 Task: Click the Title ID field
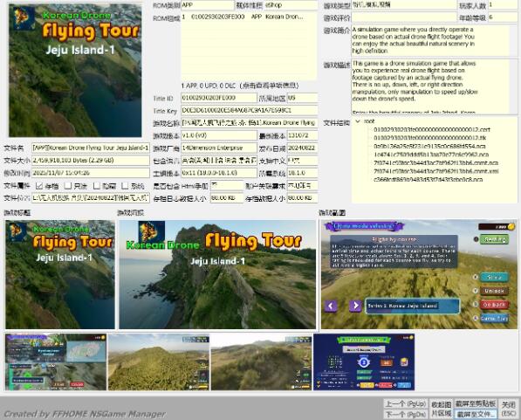pyautogui.click(x=219, y=98)
